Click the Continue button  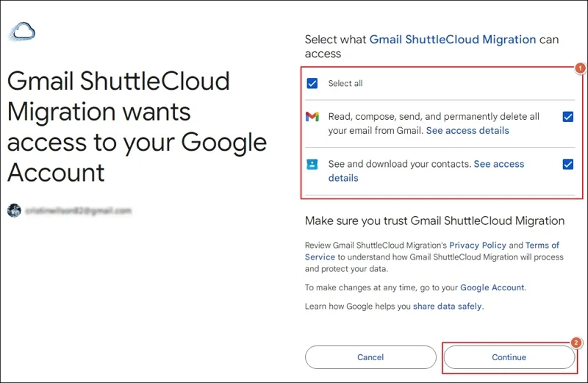coord(509,357)
